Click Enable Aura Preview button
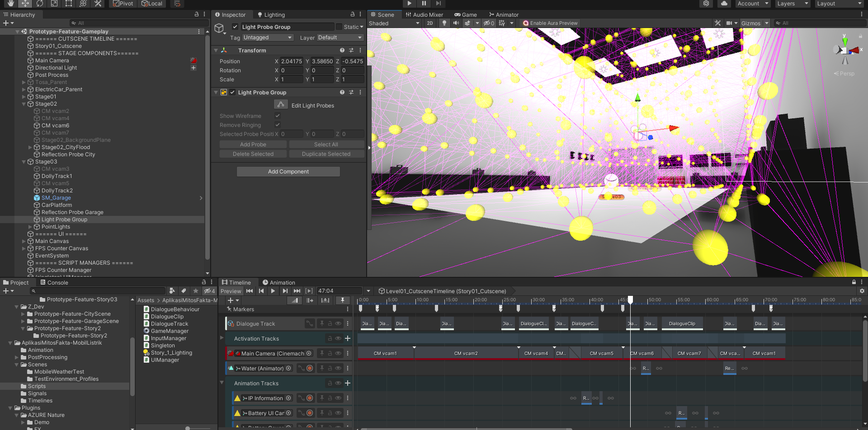 (x=550, y=23)
